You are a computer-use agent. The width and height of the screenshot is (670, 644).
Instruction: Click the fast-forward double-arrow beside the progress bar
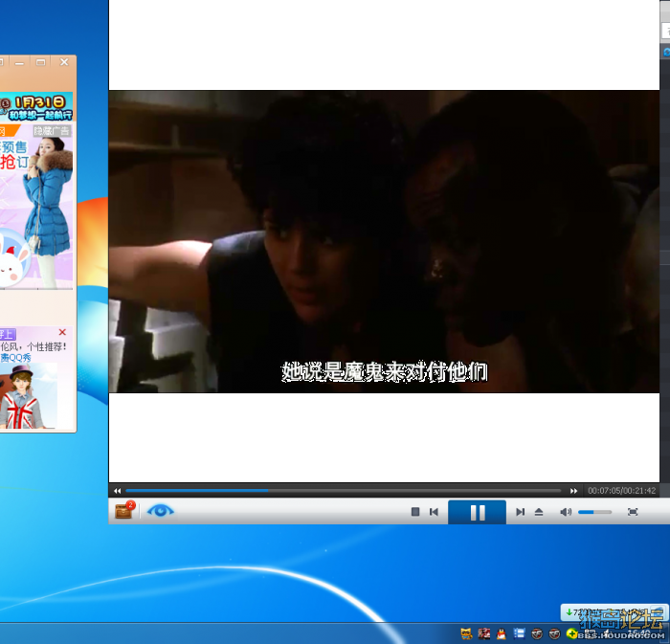click(573, 491)
